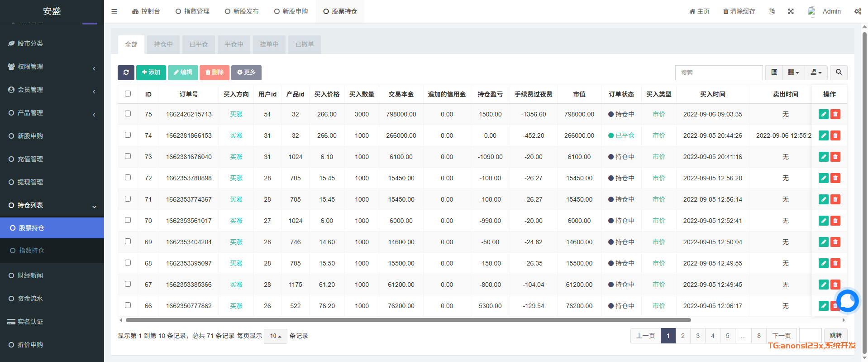Open 资金流水 sidebar item
This screenshot has height=362, width=868.
52,299
